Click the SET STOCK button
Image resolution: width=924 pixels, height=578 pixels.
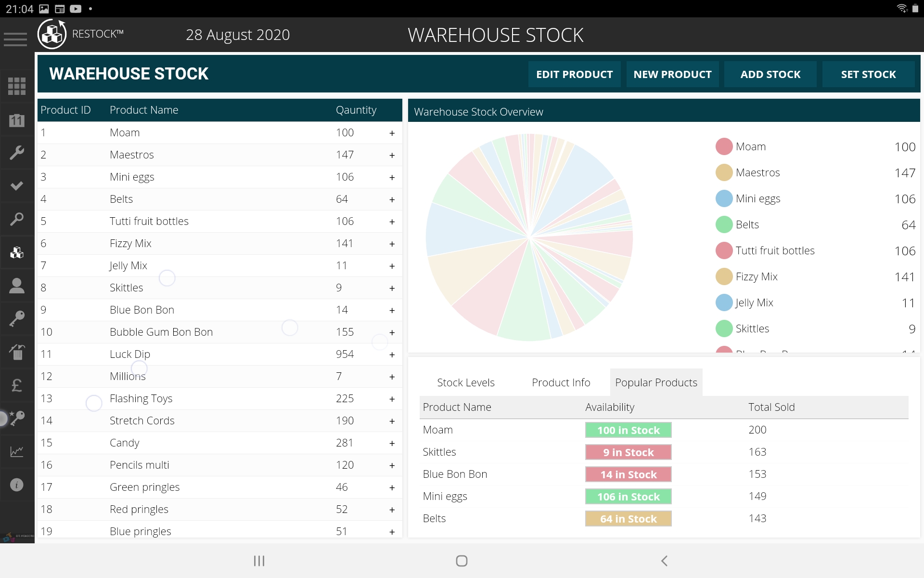click(x=868, y=74)
